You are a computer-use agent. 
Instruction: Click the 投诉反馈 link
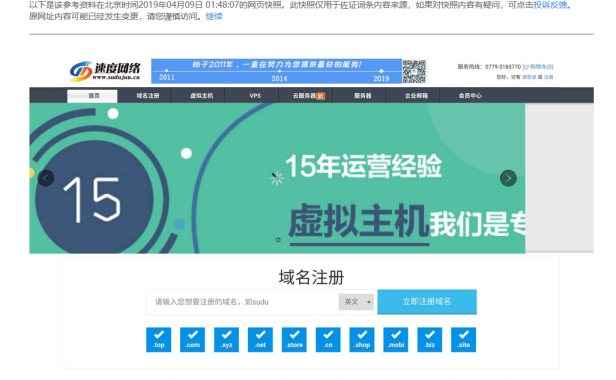click(550, 6)
